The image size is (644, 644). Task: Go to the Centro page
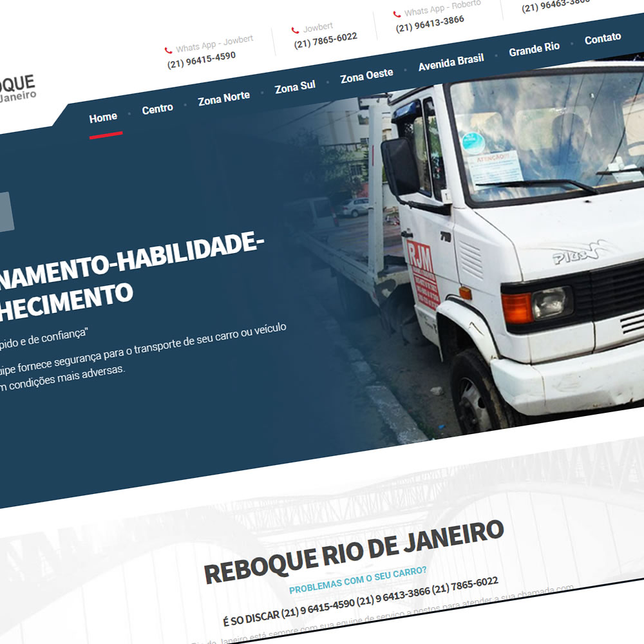click(158, 109)
